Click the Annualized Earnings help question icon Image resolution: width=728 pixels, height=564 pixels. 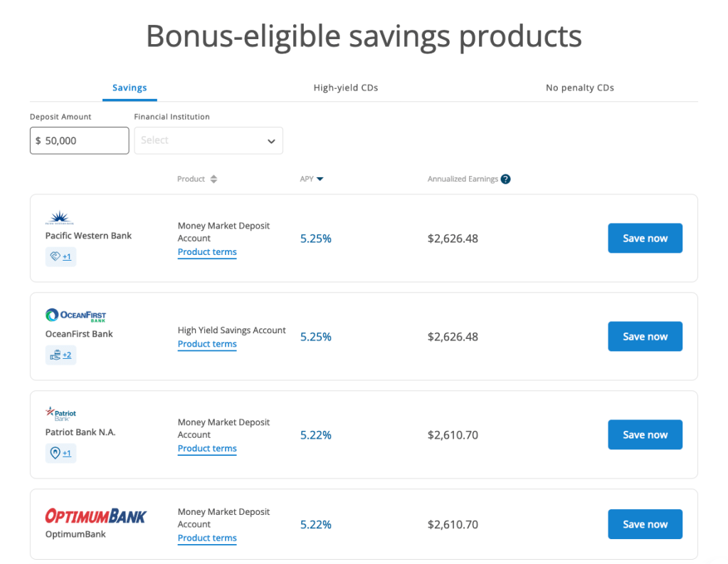[x=505, y=179]
